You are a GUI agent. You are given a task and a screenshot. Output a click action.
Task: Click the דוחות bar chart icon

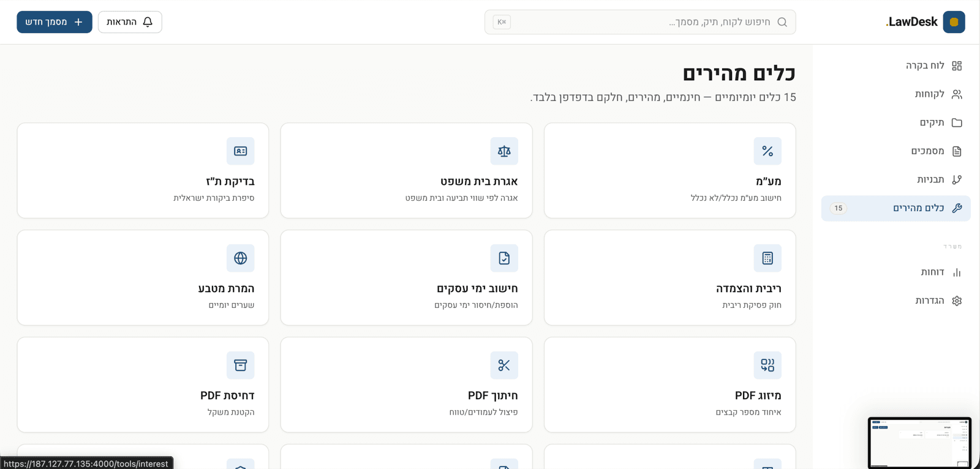click(957, 272)
